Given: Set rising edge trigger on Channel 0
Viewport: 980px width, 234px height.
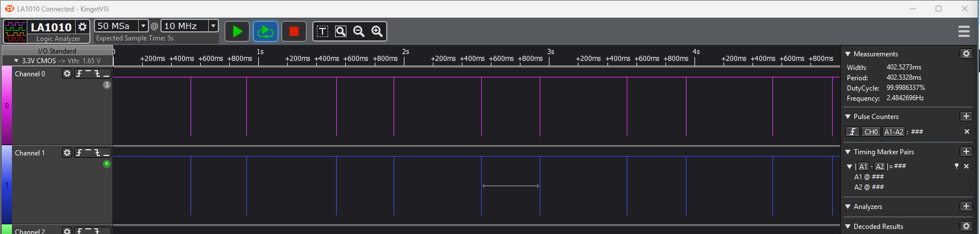Looking at the screenshot, I should (x=79, y=73).
